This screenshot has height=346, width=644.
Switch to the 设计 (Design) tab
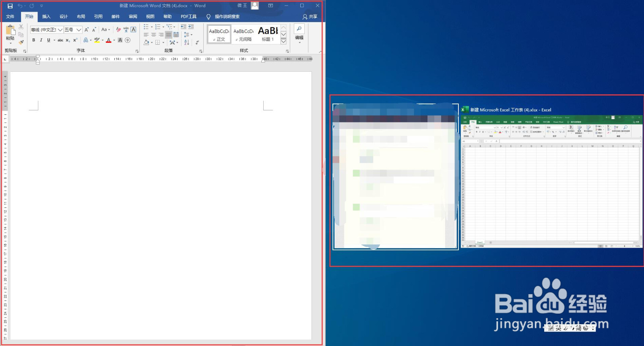coord(64,17)
